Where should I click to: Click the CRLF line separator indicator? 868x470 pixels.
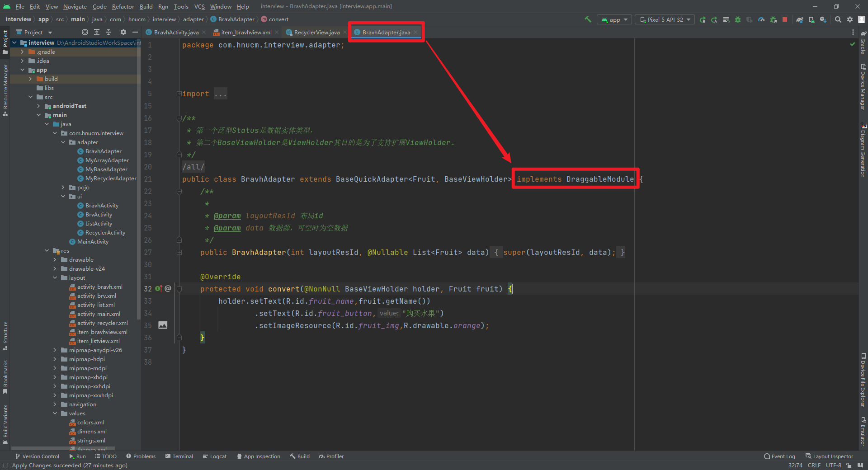(x=814, y=465)
